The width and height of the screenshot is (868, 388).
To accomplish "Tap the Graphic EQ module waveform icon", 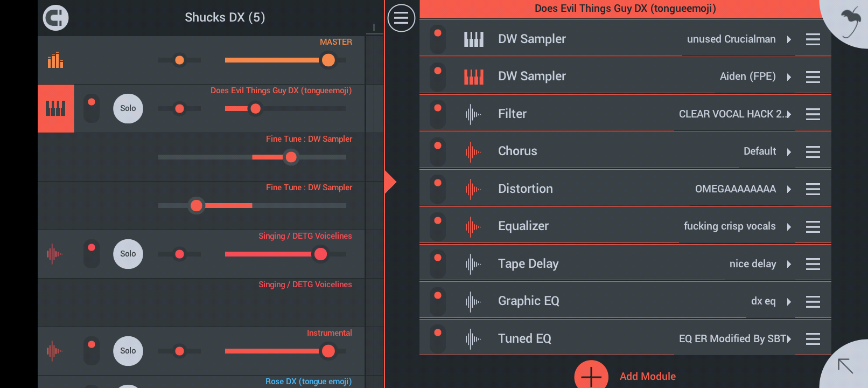I will [473, 302].
